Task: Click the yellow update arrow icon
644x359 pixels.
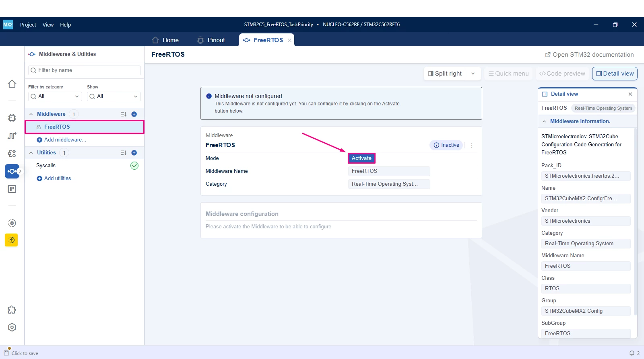Action: [11, 240]
